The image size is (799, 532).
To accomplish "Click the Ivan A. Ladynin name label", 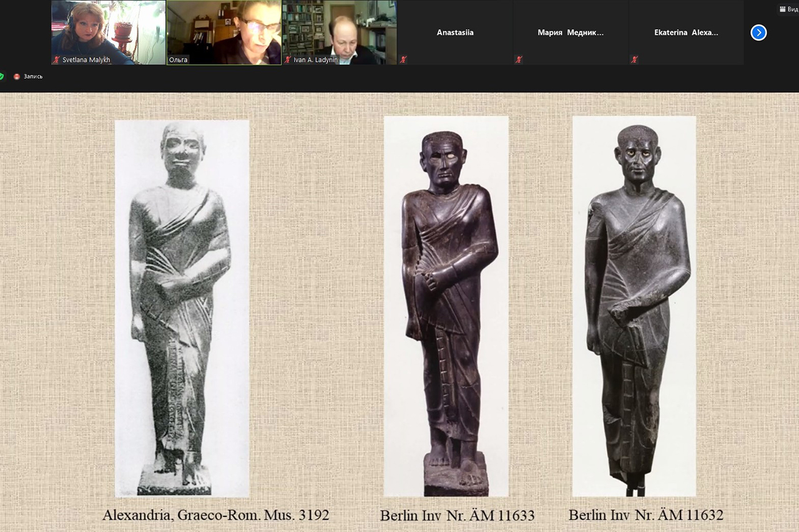I will pos(315,60).
